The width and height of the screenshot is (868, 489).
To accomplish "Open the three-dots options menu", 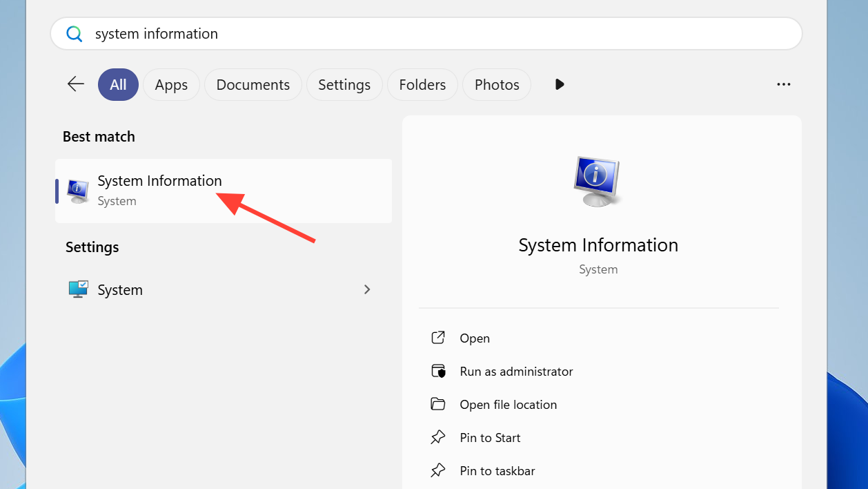I will 783,84.
